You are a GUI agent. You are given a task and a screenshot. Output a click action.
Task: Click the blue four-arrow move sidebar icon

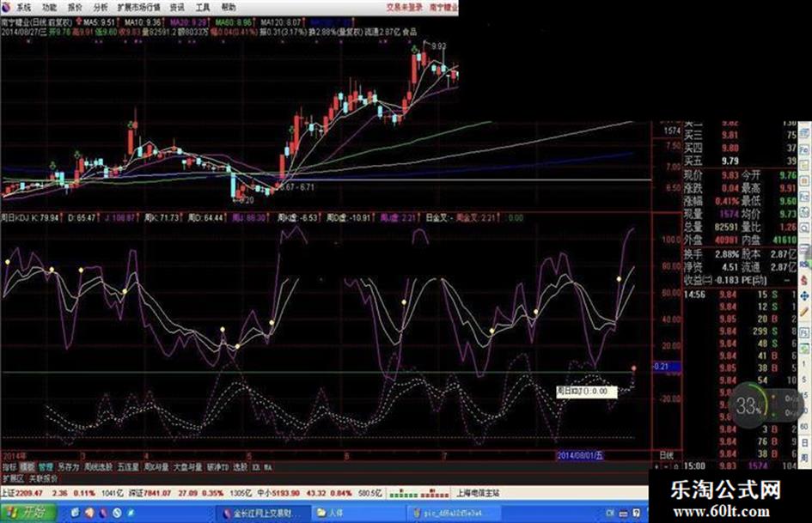(x=804, y=296)
